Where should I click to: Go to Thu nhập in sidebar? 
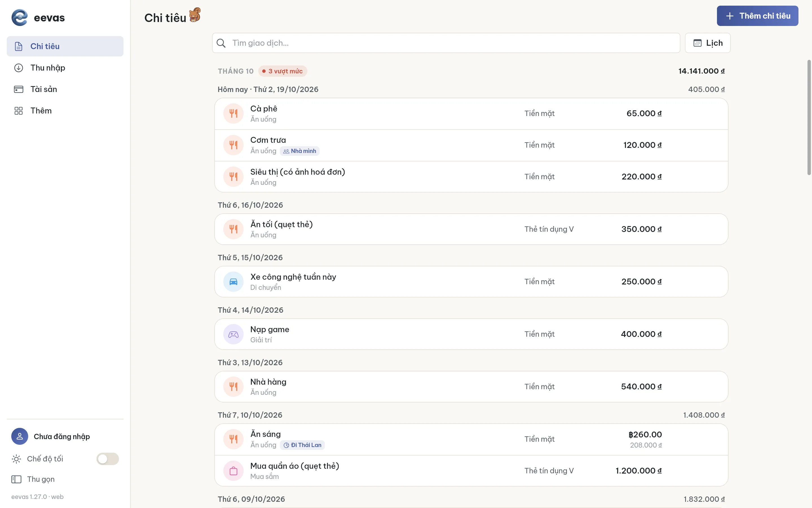coord(65,68)
